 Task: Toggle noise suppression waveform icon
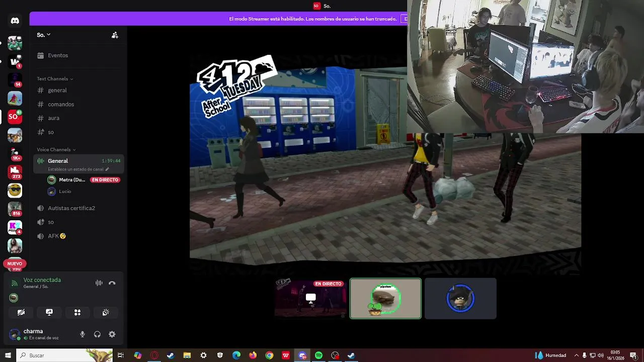(99, 283)
